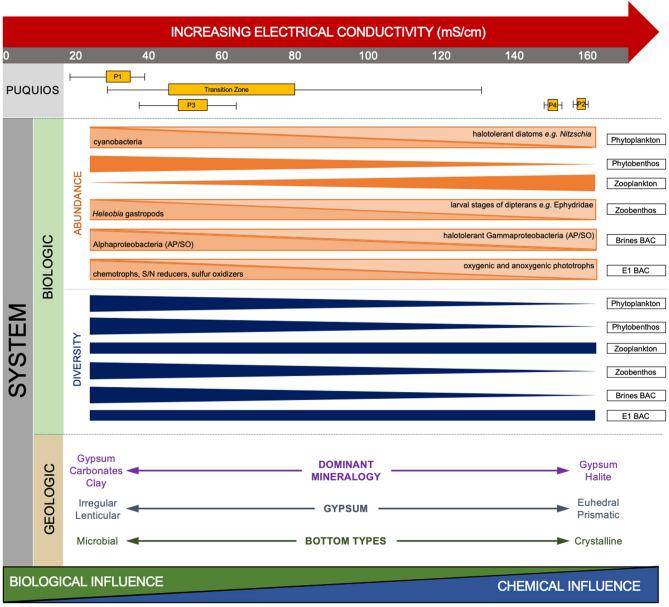Viewport: 669px width, 607px height.
Task: Select the Microbial bottom type text
Action: pyautogui.click(x=97, y=541)
